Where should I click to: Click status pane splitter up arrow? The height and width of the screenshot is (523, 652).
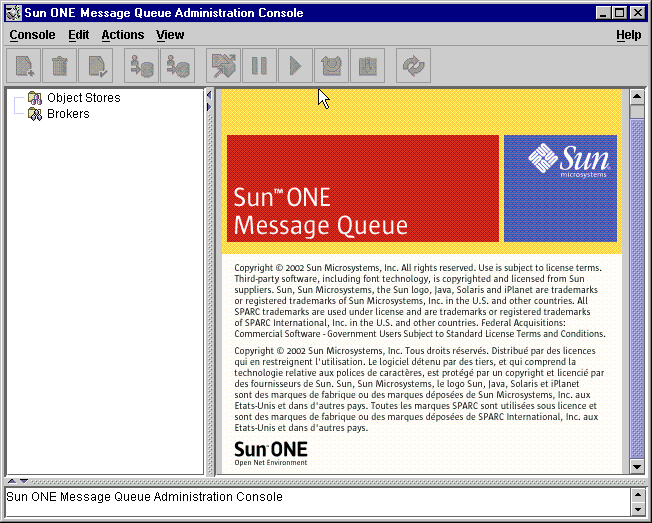coord(12,481)
